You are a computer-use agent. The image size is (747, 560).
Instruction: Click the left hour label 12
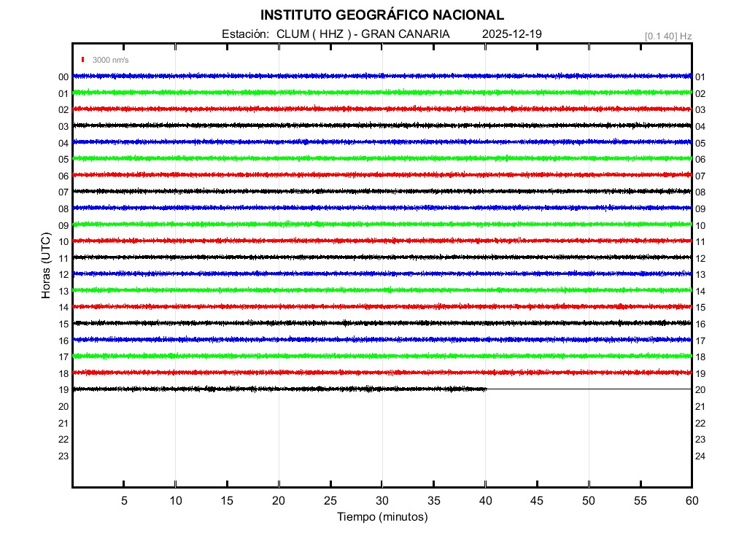[x=63, y=275]
